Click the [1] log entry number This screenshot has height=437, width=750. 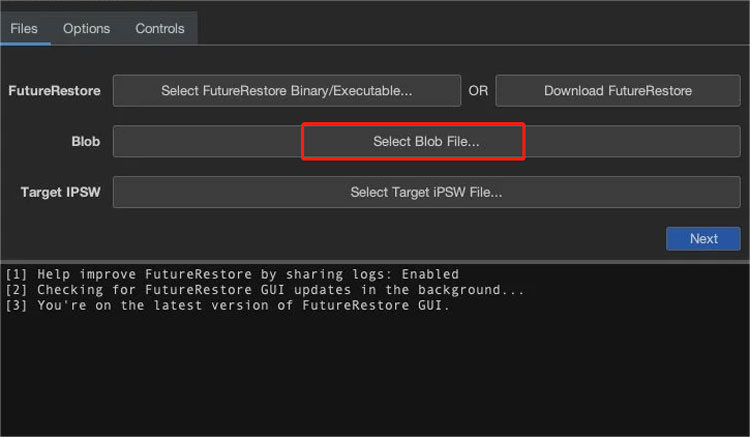[x=16, y=274]
